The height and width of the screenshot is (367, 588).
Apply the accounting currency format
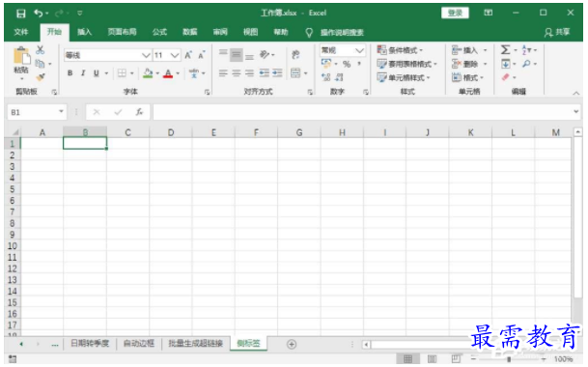click(x=326, y=64)
